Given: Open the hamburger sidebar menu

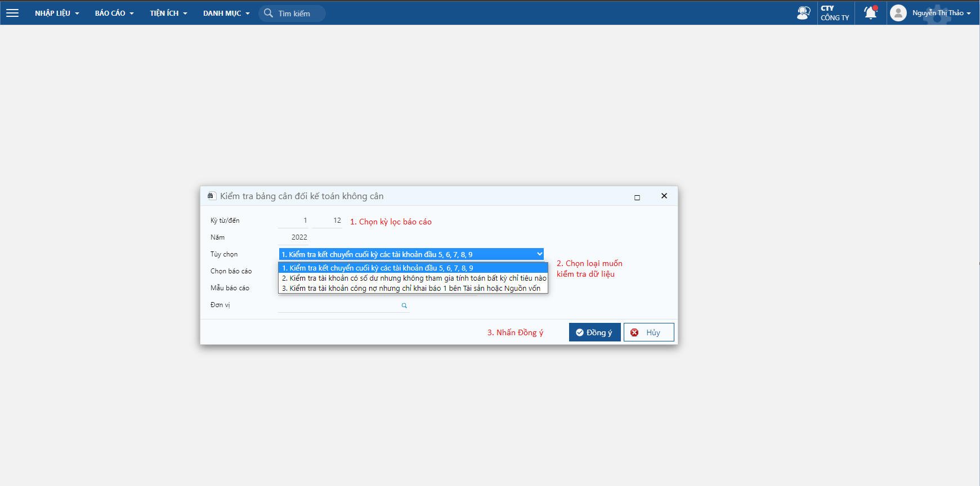Looking at the screenshot, I should 12,13.
